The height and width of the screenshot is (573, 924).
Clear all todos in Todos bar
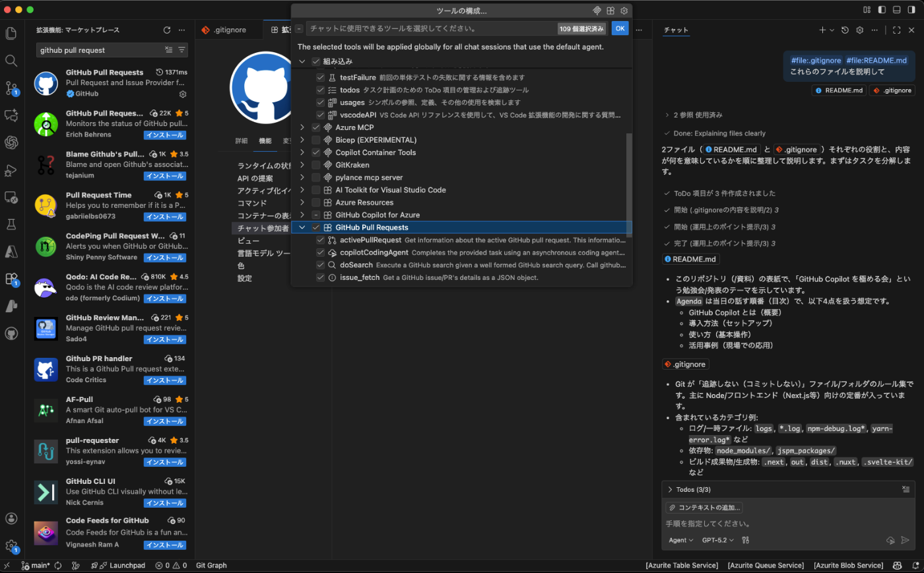click(x=906, y=489)
